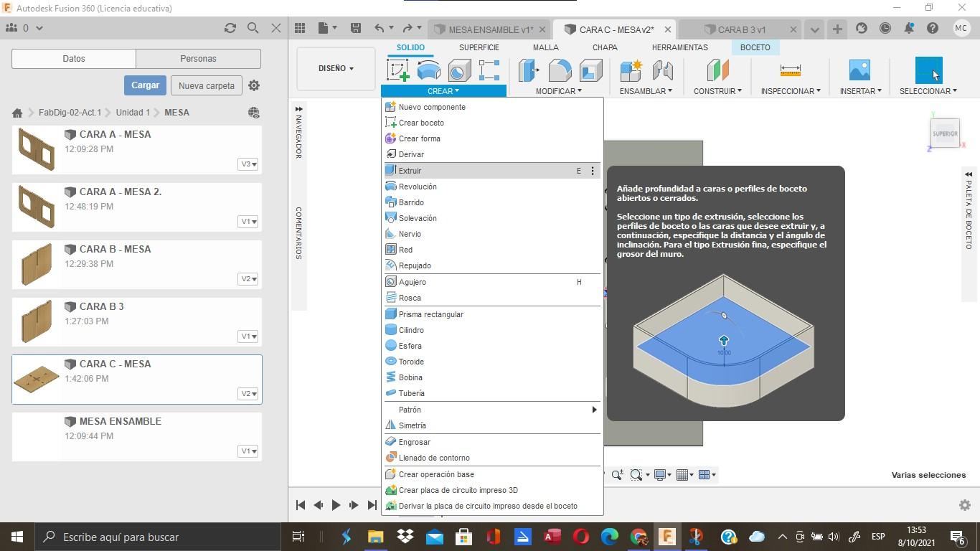Search in the data panel
Viewport: 980px width, 551px height.
pyautogui.click(x=253, y=28)
